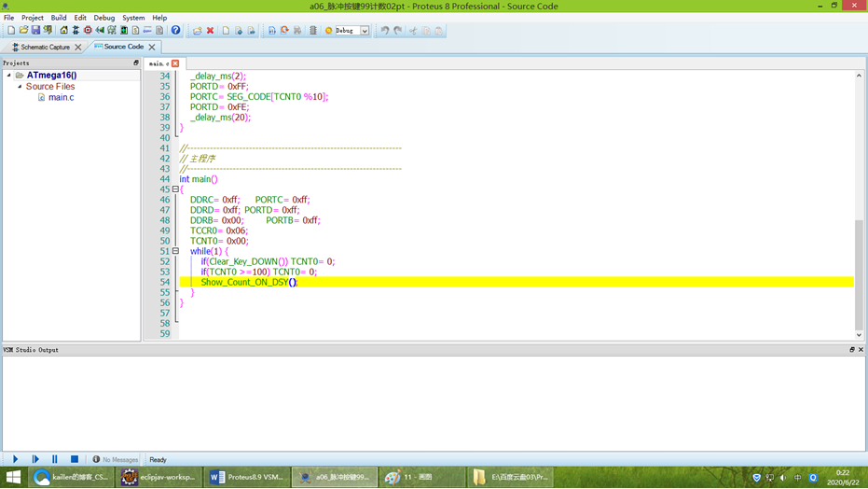Click the Add firmware project folder icon
This screenshot has width=868, height=489.
(x=198, y=31)
